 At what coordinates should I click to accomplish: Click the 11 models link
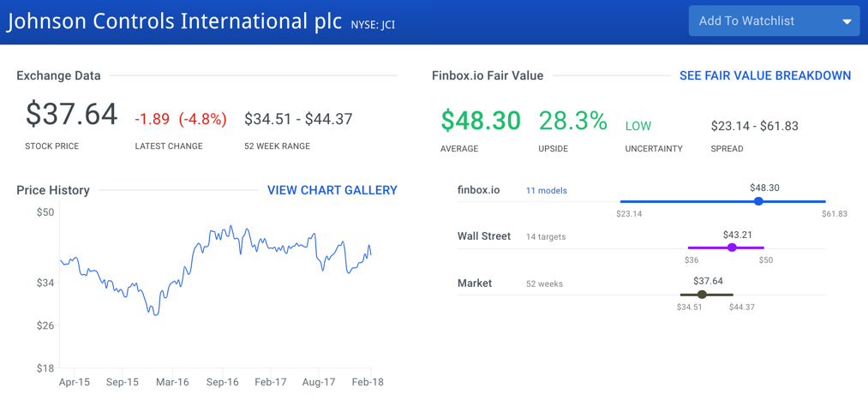[x=547, y=191]
